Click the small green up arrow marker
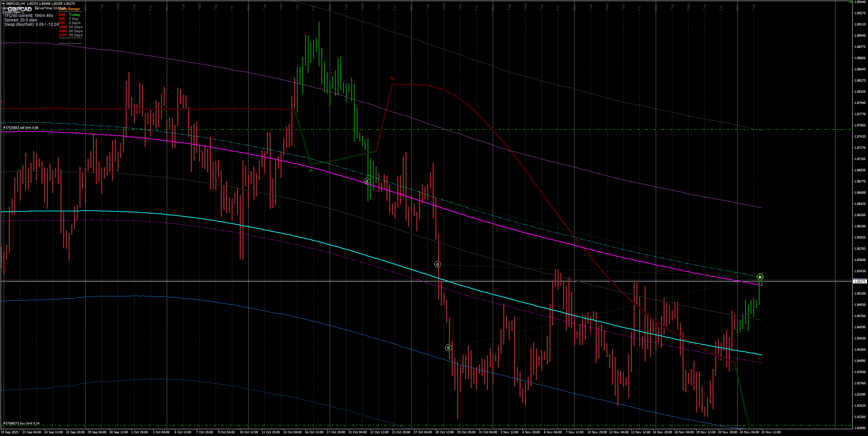This screenshot has height=436, width=868. [310, 171]
